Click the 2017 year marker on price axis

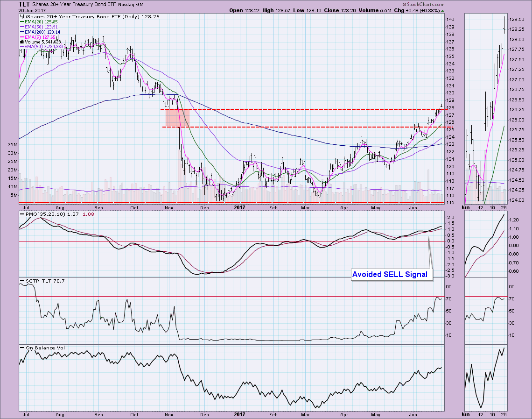pyautogui.click(x=239, y=207)
